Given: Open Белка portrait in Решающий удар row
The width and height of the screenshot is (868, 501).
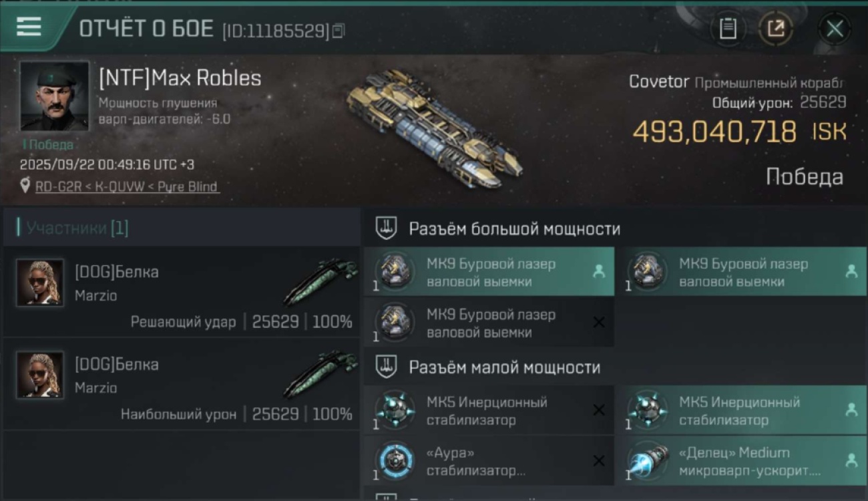Looking at the screenshot, I should 40,283.
